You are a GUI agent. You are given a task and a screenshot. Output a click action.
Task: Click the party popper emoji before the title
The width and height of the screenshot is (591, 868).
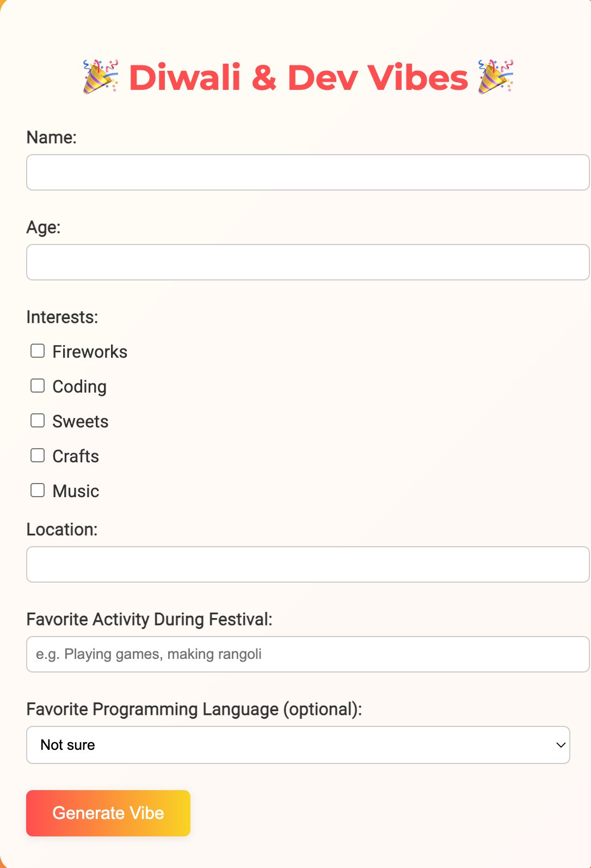(101, 77)
